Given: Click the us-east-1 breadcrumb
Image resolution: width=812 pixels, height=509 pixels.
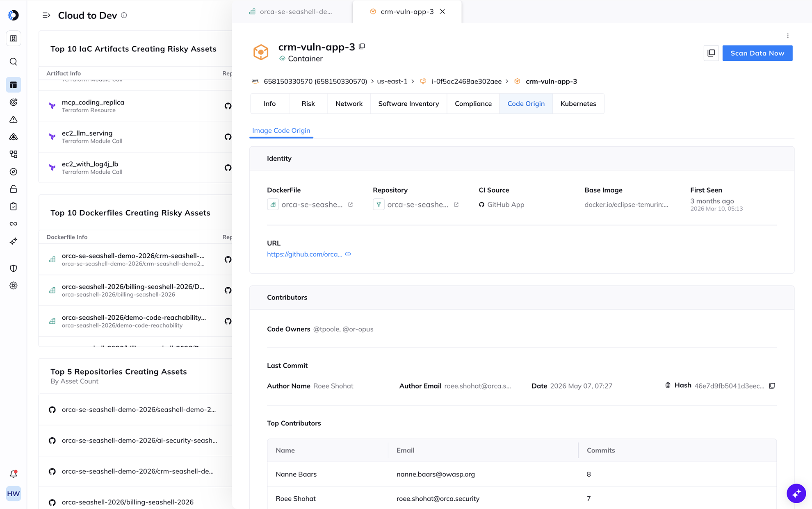Looking at the screenshot, I should (392, 82).
